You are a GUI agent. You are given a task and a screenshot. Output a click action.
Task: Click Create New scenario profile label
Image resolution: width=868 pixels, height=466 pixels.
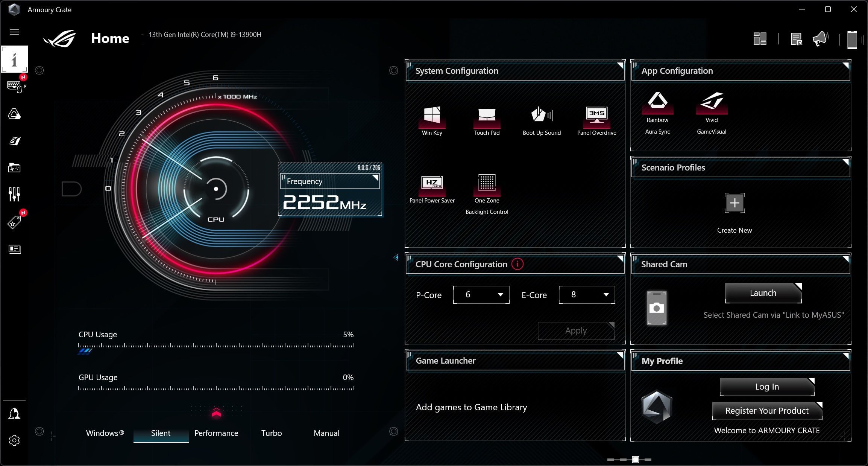coord(734,230)
